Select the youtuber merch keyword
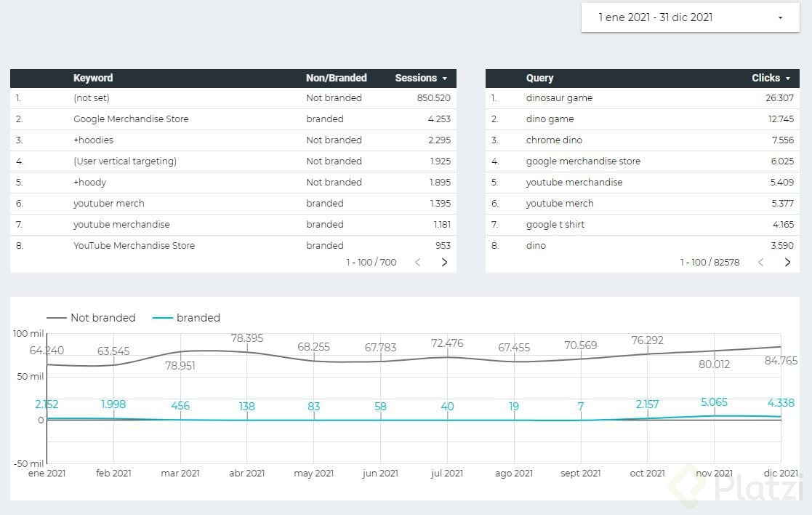 109,204
